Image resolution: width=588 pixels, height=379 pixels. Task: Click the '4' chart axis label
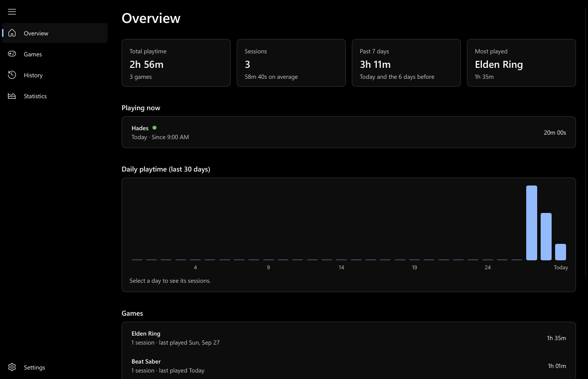[x=195, y=267]
